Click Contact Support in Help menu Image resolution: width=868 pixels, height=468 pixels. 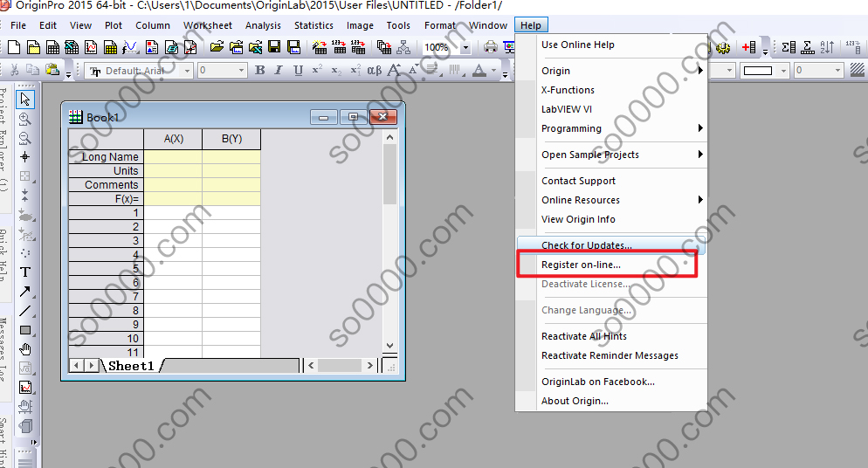pos(611,181)
